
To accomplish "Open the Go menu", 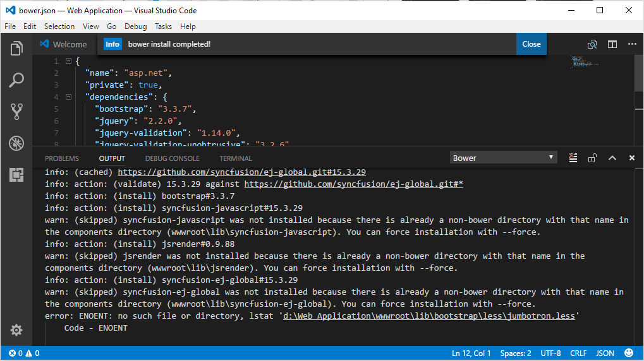I will (x=112, y=27).
